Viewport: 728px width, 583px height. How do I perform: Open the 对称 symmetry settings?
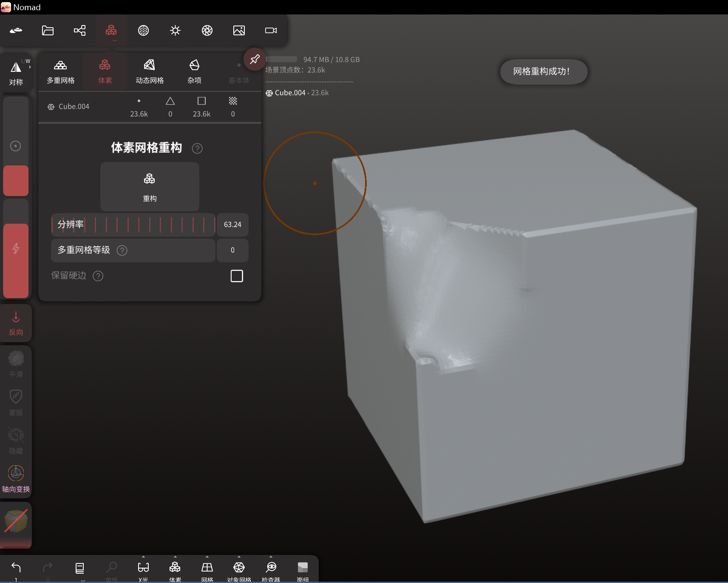point(16,72)
